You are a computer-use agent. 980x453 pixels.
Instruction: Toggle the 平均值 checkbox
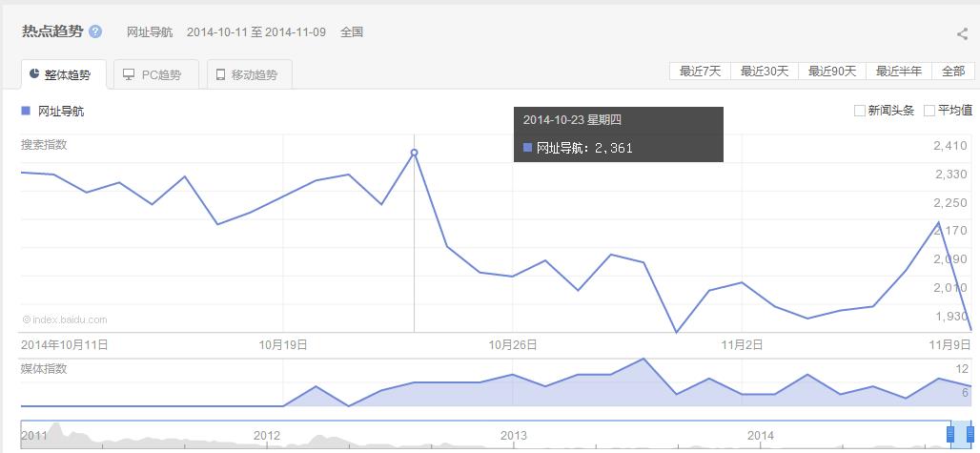[x=930, y=111]
